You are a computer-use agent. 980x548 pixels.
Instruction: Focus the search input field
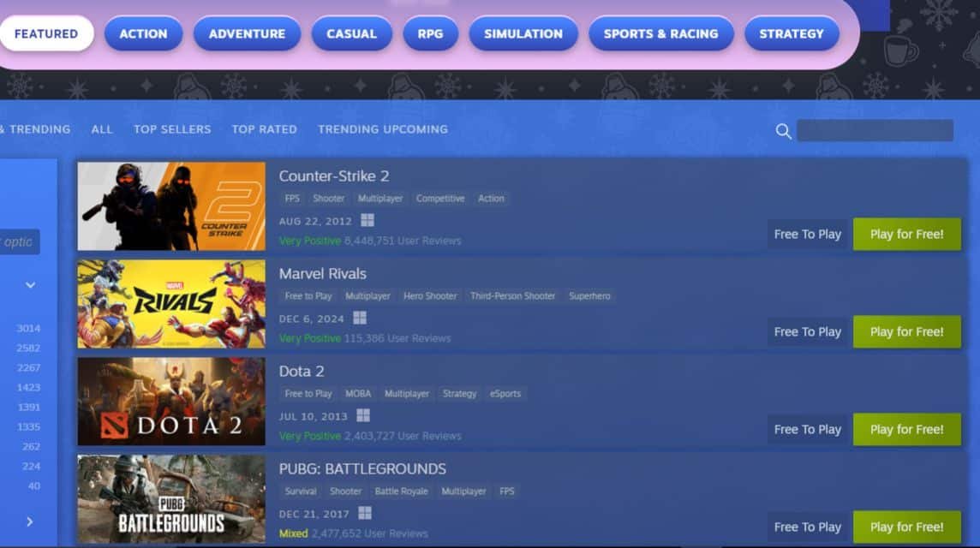click(875, 131)
